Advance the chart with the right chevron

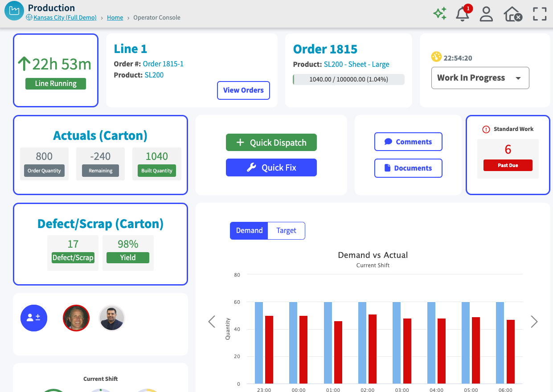coord(534,322)
